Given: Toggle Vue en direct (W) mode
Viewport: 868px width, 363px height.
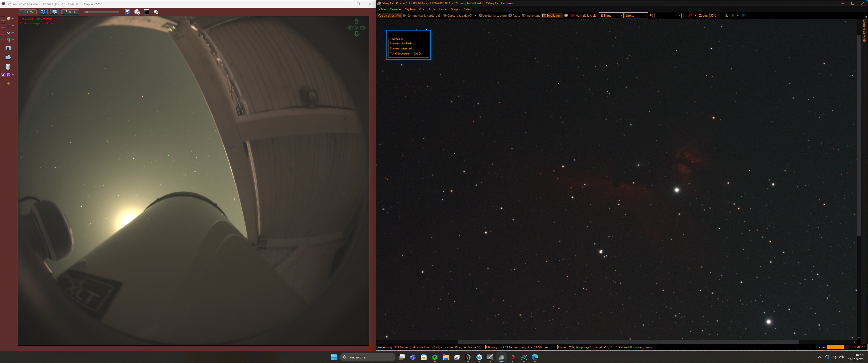Looking at the screenshot, I should point(389,15).
